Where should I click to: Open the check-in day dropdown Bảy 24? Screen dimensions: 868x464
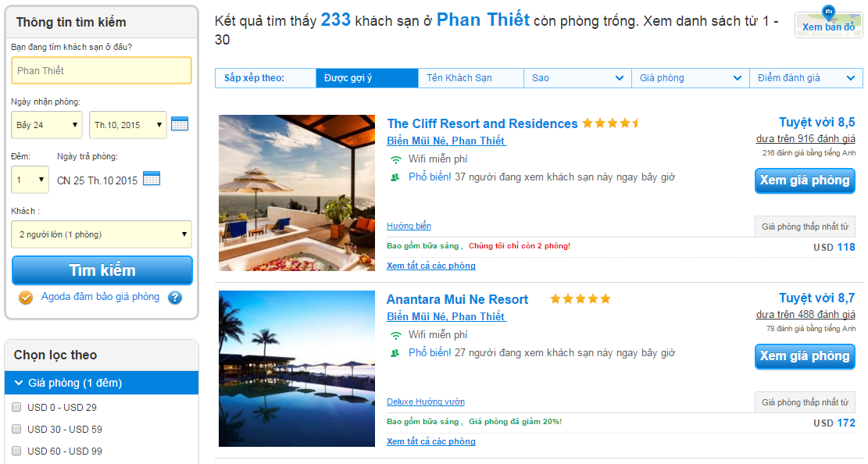point(47,125)
